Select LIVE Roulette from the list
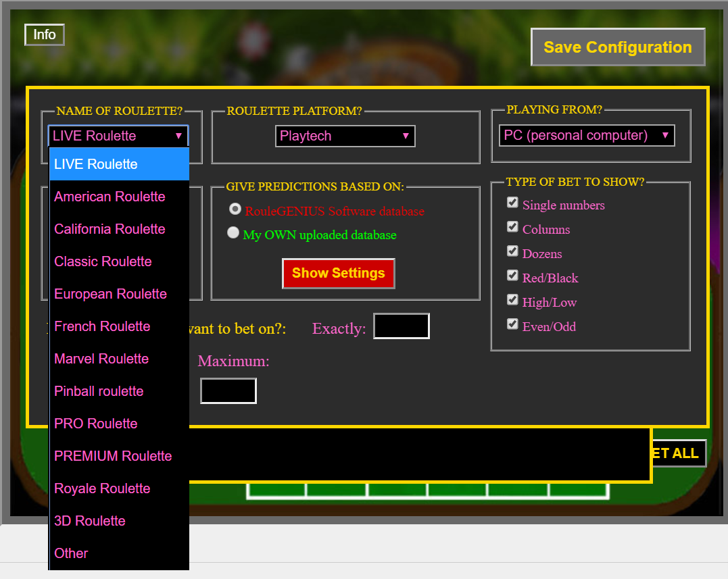Image resolution: width=728 pixels, height=579 pixels. pos(120,164)
